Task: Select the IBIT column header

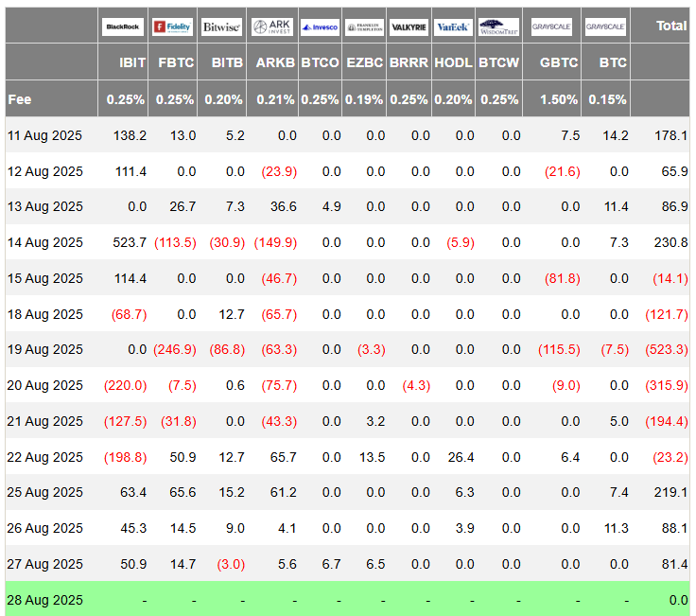Action: click(x=132, y=62)
